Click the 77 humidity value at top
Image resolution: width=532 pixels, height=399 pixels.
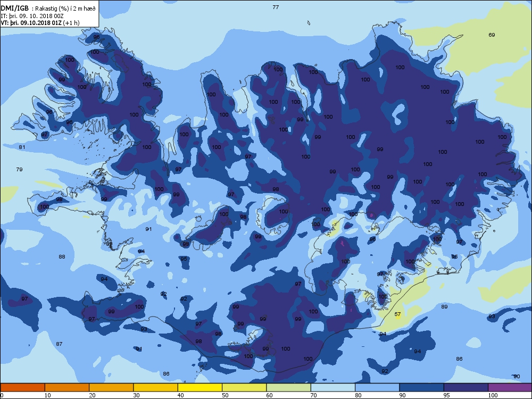click(276, 7)
